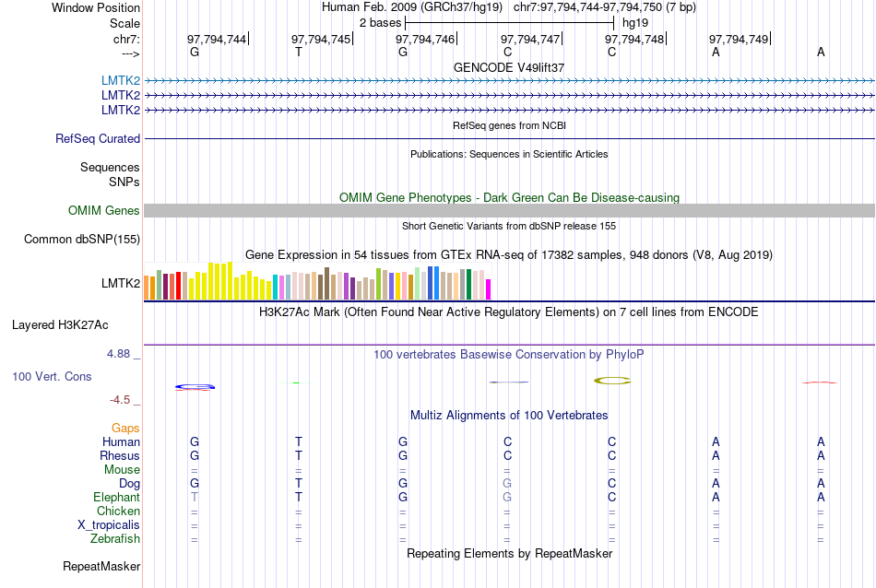This screenshot has height=588, width=876.
Task: Click the magenta last bar in GTEx chart
Action: coord(489,289)
